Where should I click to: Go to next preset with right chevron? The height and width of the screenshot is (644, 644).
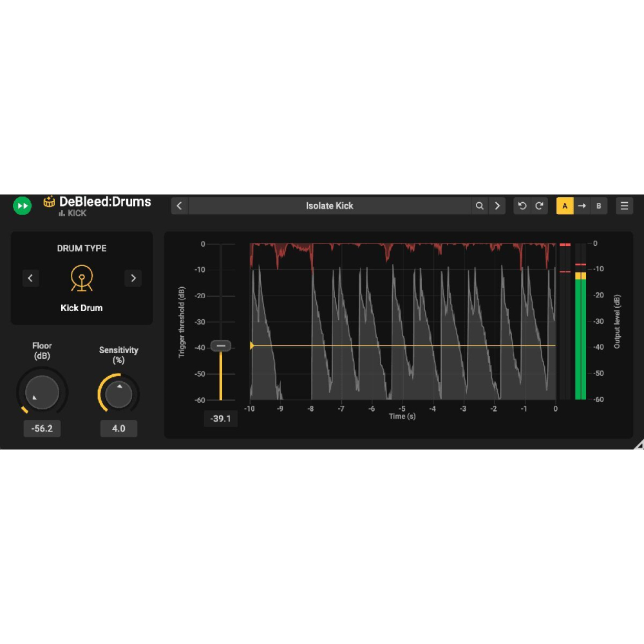coord(497,206)
